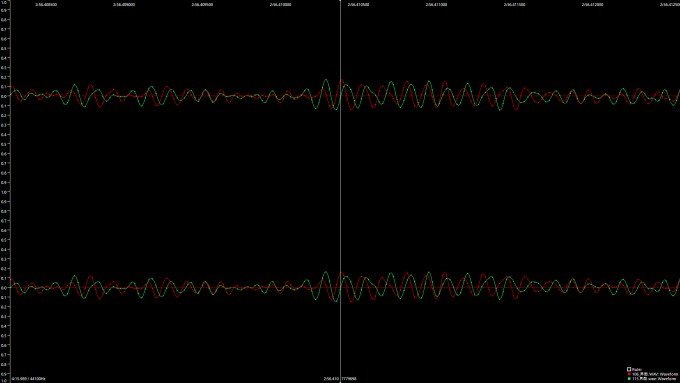Click the 2:56.412000 time ruler label
Viewport: 680px width, 383px height.
point(592,4)
